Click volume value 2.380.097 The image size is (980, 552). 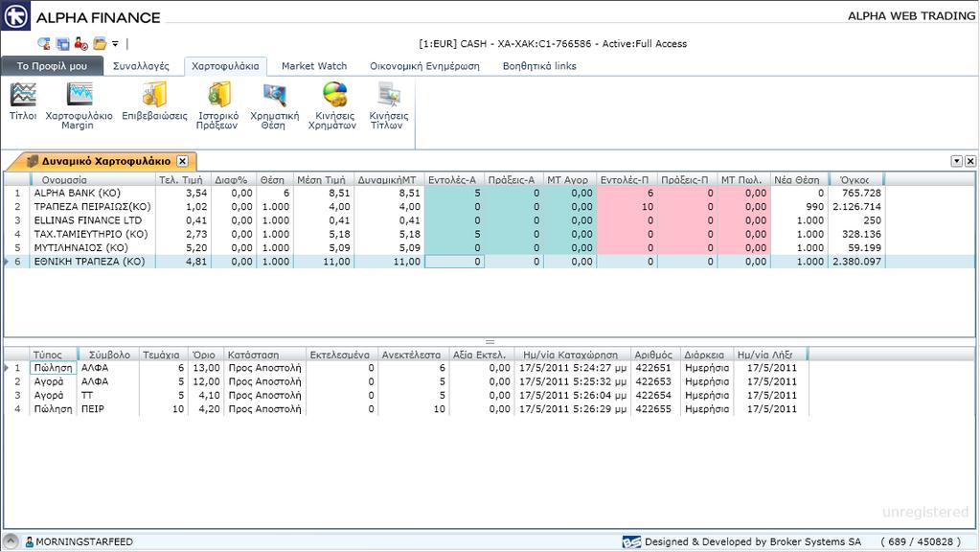point(856,262)
